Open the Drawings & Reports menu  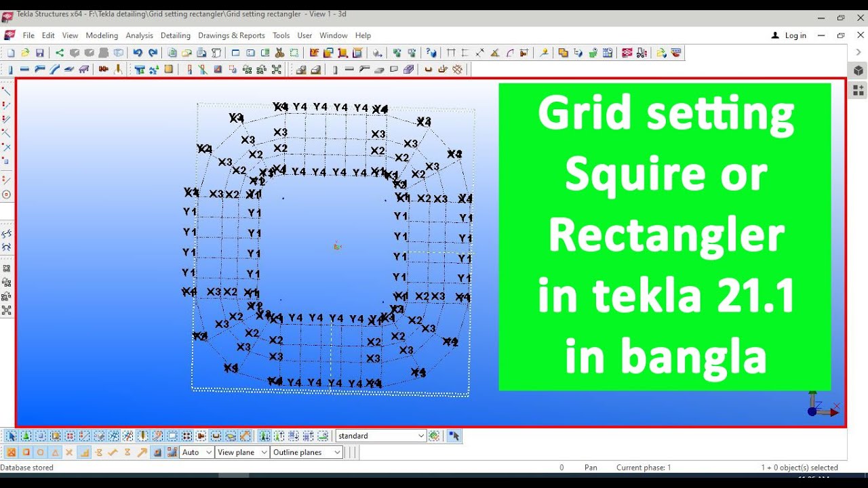pyautogui.click(x=231, y=35)
